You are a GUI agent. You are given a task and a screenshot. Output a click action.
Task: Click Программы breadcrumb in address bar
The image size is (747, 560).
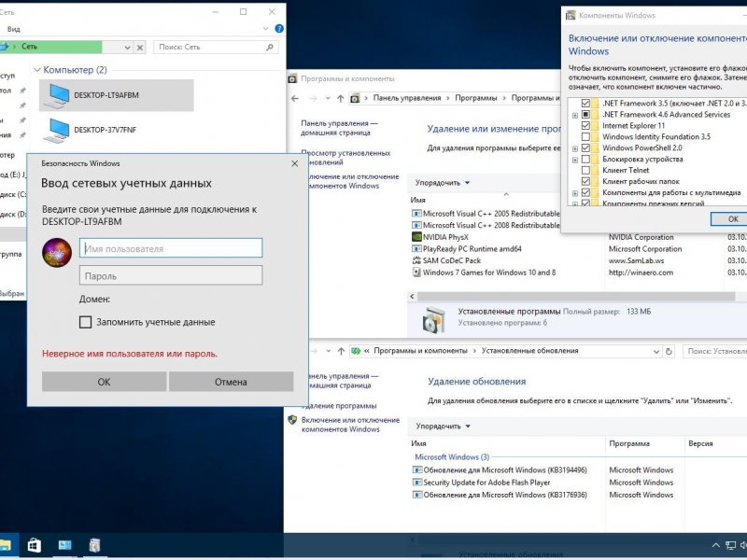coord(476,98)
